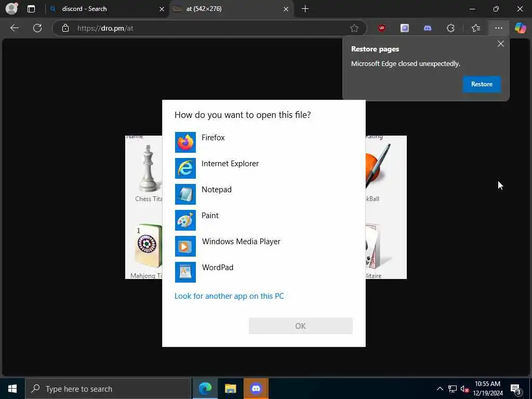
Task: Open File Explorer from the taskbar
Action: pyautogui.click(x=230, y=389)
